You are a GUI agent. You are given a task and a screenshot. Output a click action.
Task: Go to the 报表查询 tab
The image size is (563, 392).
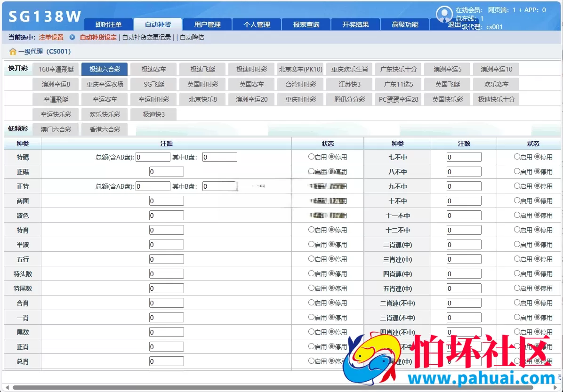[306, 24]
